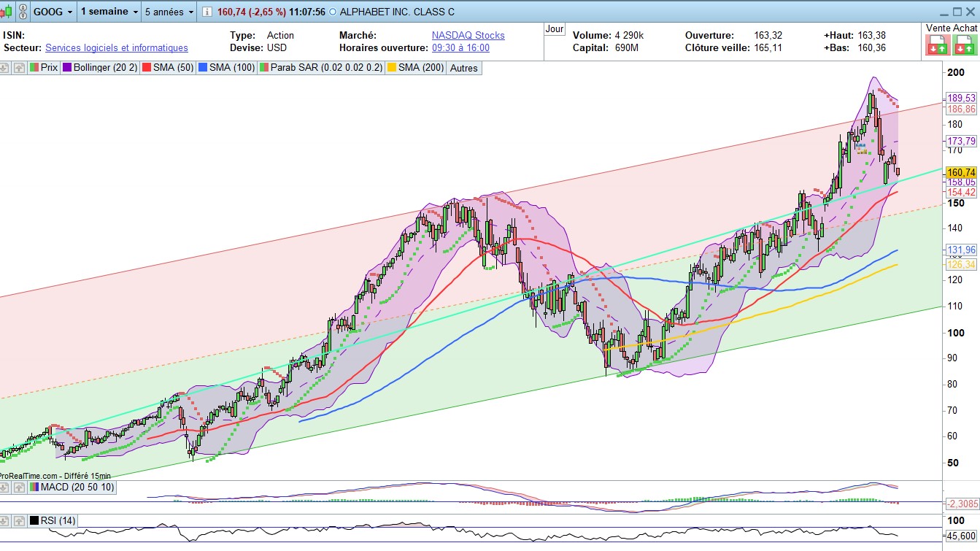Viewport: 980px width, 551px height.
Task: Open Services logiciels et informatiques sector link
Action: (117, 48)
